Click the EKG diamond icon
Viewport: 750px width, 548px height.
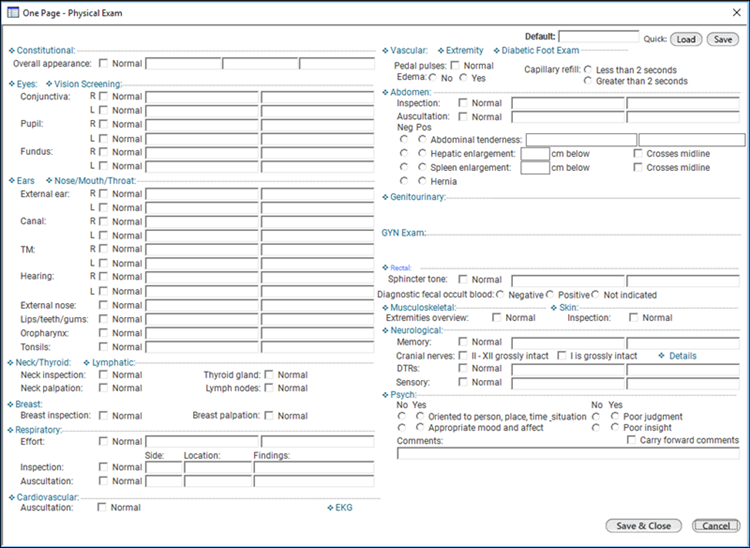click(x=330, y=508)
